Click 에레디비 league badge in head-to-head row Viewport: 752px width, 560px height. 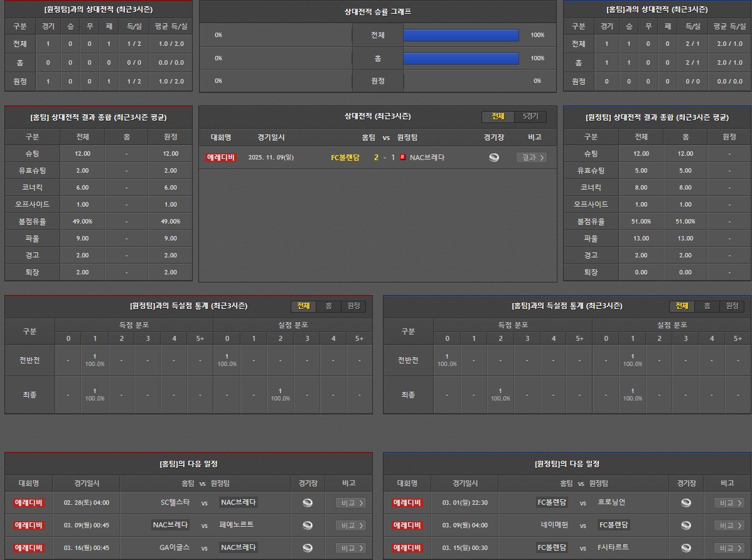pyautogui.click(x=221, y=158)
